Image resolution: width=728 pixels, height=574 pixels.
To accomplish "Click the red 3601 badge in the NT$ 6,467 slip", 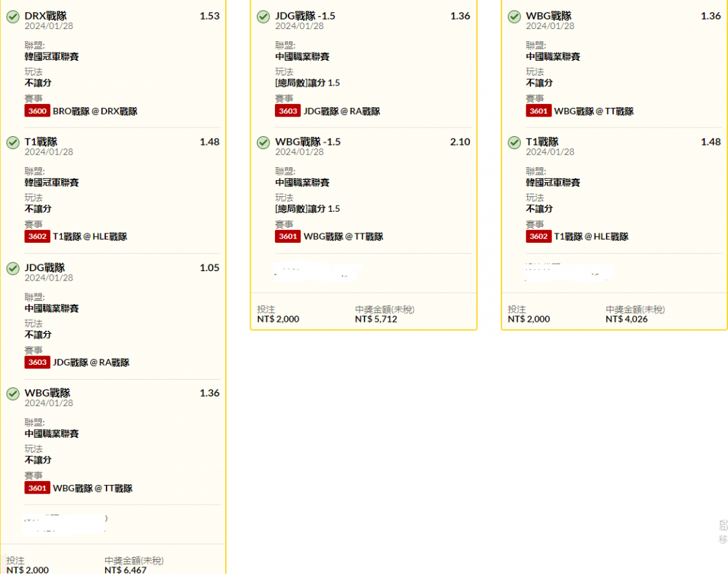I will [37, 488].
